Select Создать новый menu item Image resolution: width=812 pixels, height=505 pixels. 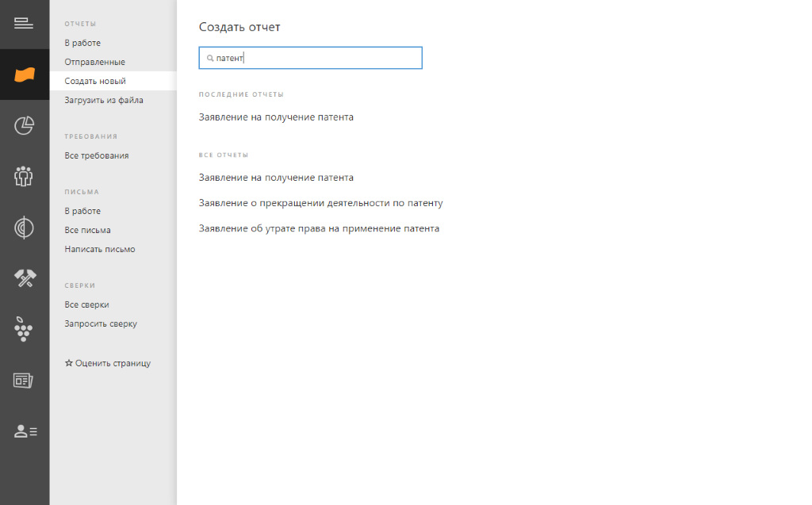click(94, 81)
